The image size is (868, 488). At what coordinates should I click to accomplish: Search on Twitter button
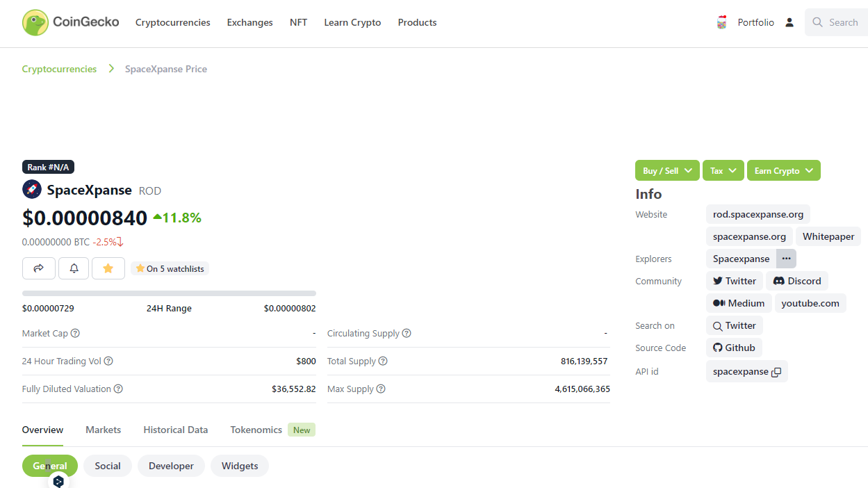[x=735, y=325]
